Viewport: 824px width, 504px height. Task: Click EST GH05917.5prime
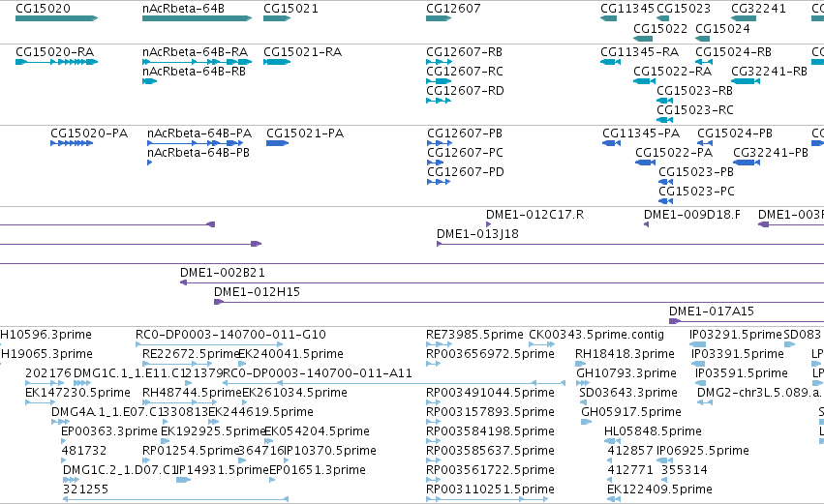(631, 412)
